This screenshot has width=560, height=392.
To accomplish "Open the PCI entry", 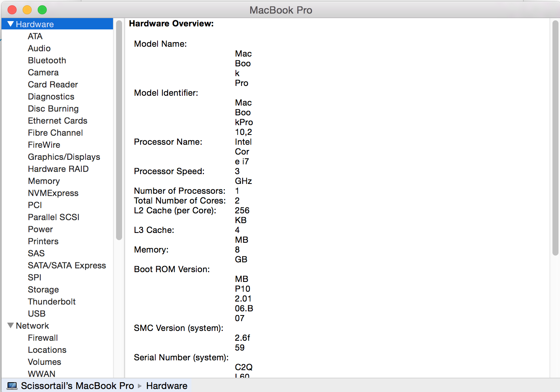I will [35, 205].
